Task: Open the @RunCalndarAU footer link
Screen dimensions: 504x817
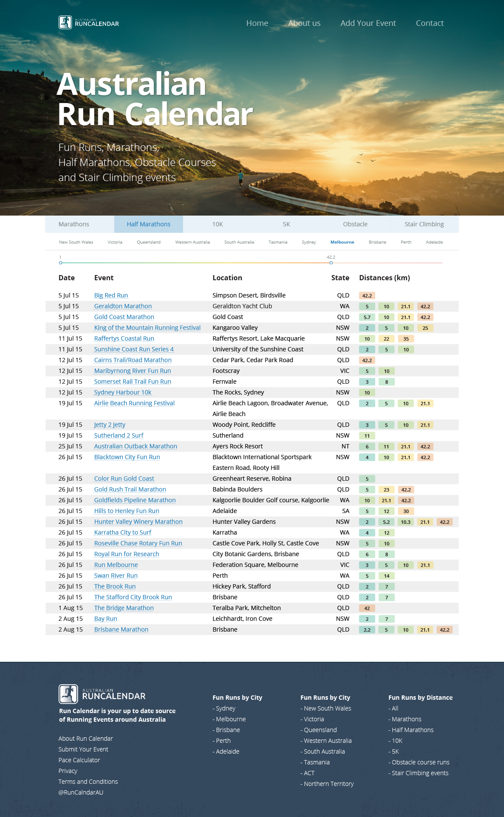Action: 81,792
